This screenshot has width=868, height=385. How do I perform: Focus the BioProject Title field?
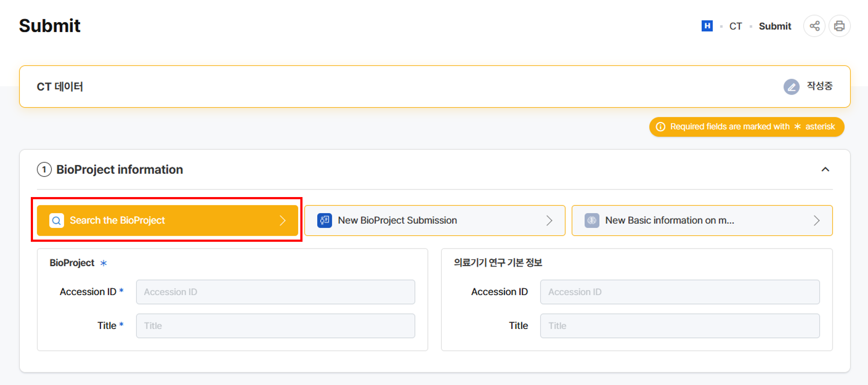275,326
